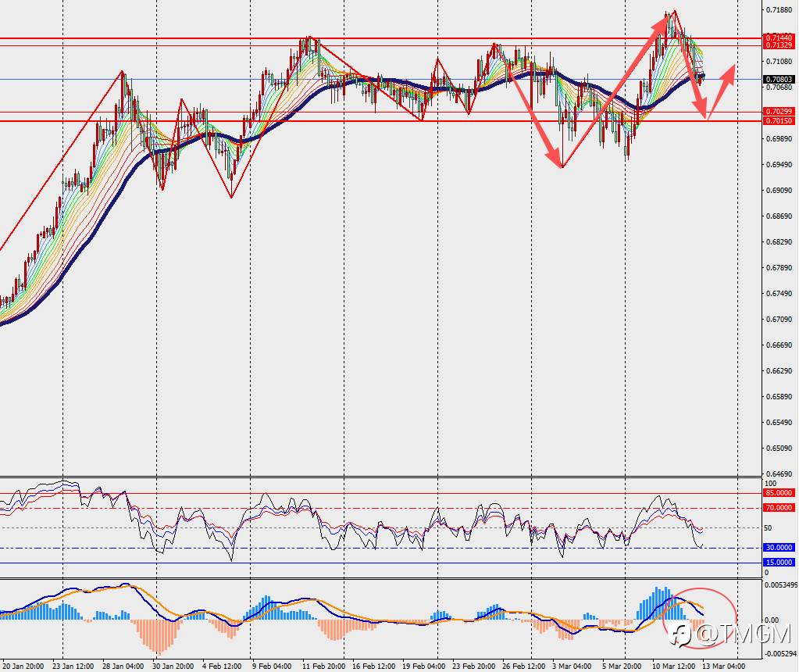Click the 0.67890 price axis value

[779, 268]
